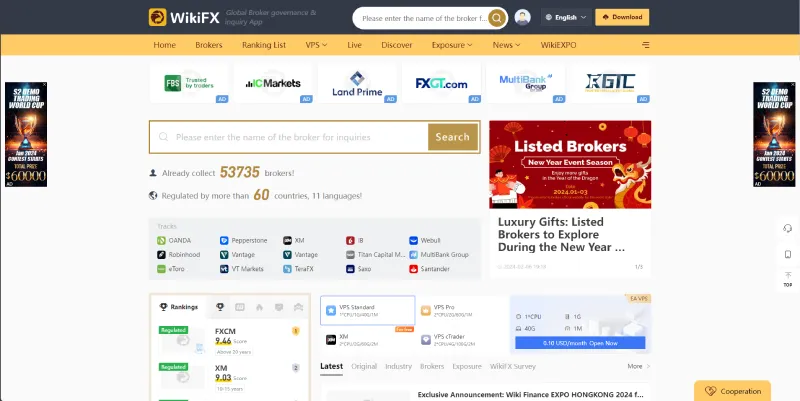Expand the VPS menu
Viewport: 800px width, 401px height.
(x=316, y=45)
